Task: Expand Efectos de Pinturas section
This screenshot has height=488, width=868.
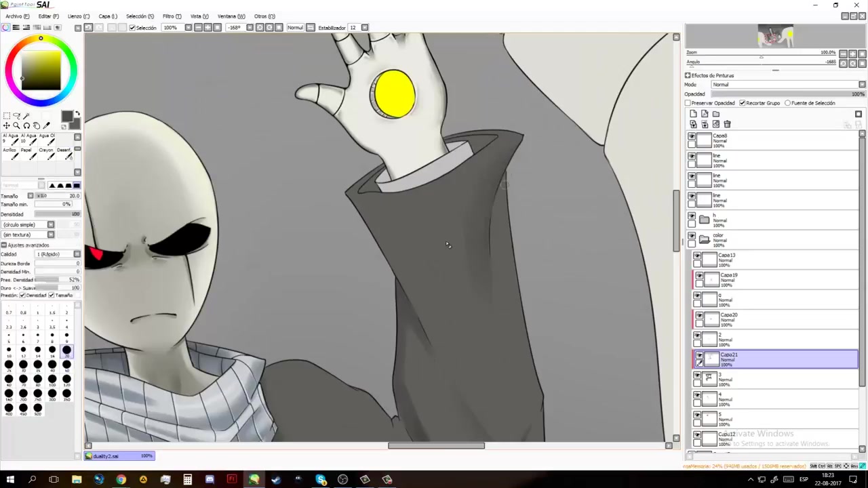Action: pyautogui.click(x=688, y=75)
